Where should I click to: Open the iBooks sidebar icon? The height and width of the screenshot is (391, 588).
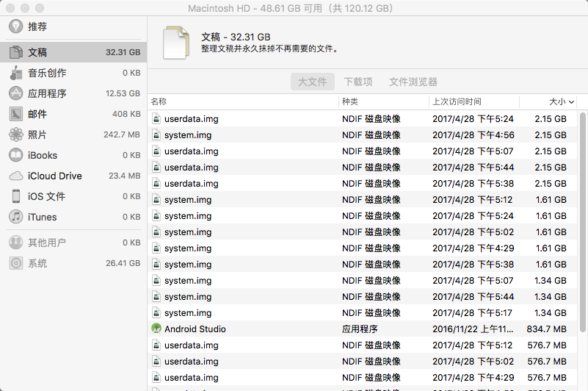click(15, 155)
